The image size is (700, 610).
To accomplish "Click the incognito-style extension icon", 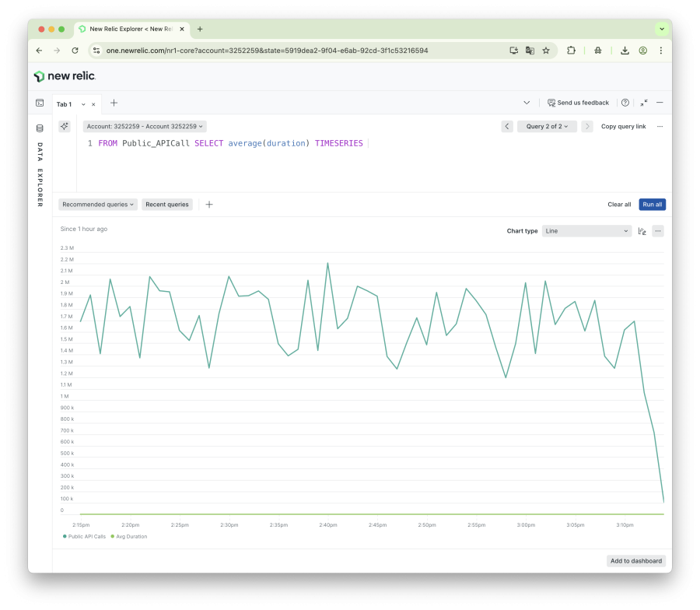I will 598,51.
